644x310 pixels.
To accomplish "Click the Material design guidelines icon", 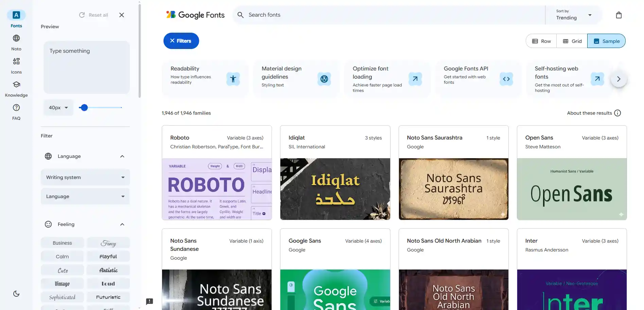I will (x=324, y=79).
